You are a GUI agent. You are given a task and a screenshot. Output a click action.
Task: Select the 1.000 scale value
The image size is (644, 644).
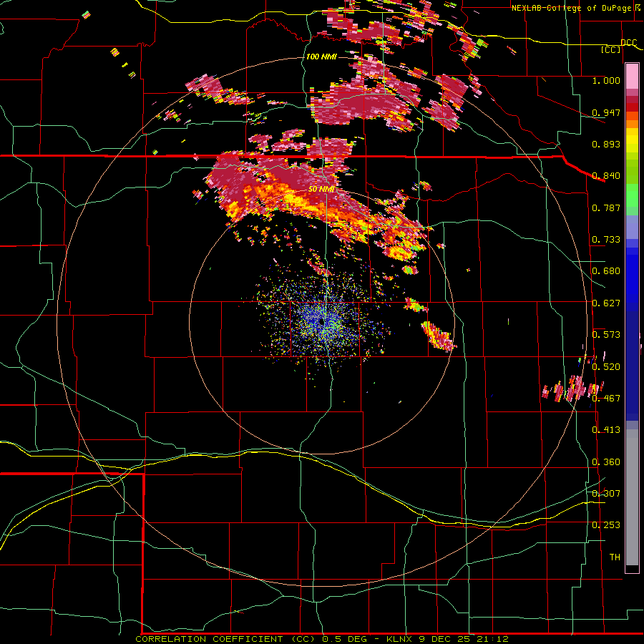(x=606, y=80)
